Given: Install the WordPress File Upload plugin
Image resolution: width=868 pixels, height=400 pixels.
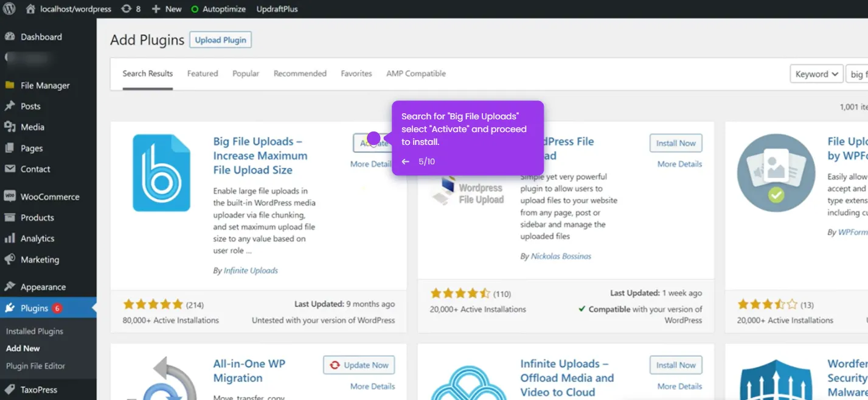Looking at the screenshot, I should pyautogui.click(x=676, y=143).
